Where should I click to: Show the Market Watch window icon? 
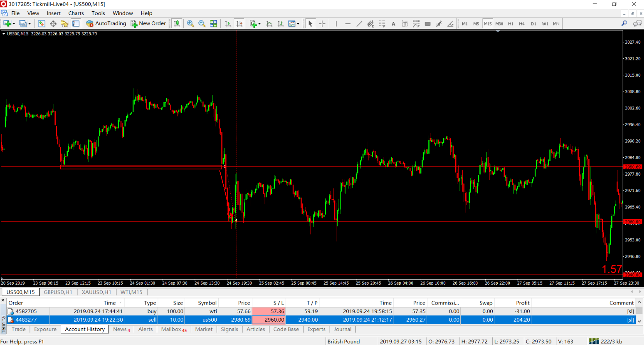pos(42,24)
